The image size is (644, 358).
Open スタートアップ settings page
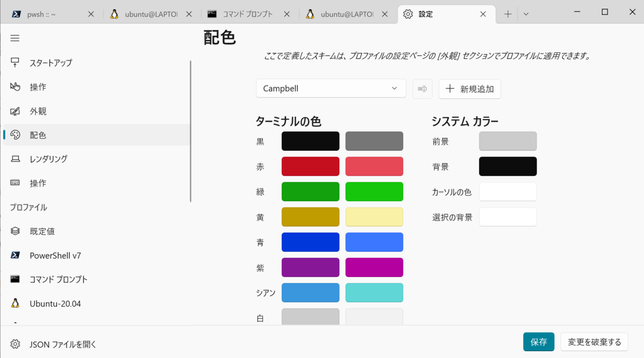coord(97,63)
